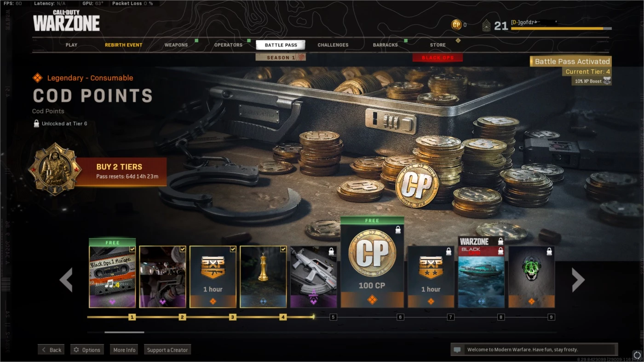Select the gold chess piece tier 4 reward
The image size is (644, 362).
coord(263,277)
